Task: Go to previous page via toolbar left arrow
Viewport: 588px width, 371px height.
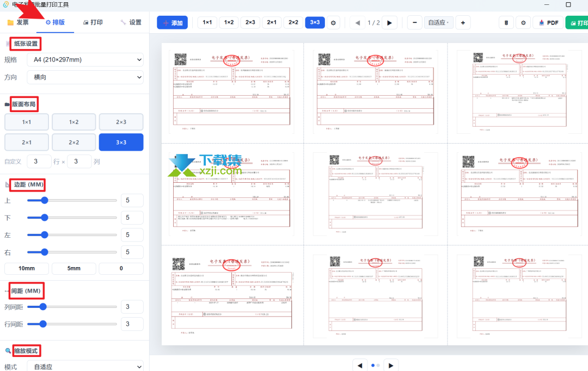Action: 357,23
